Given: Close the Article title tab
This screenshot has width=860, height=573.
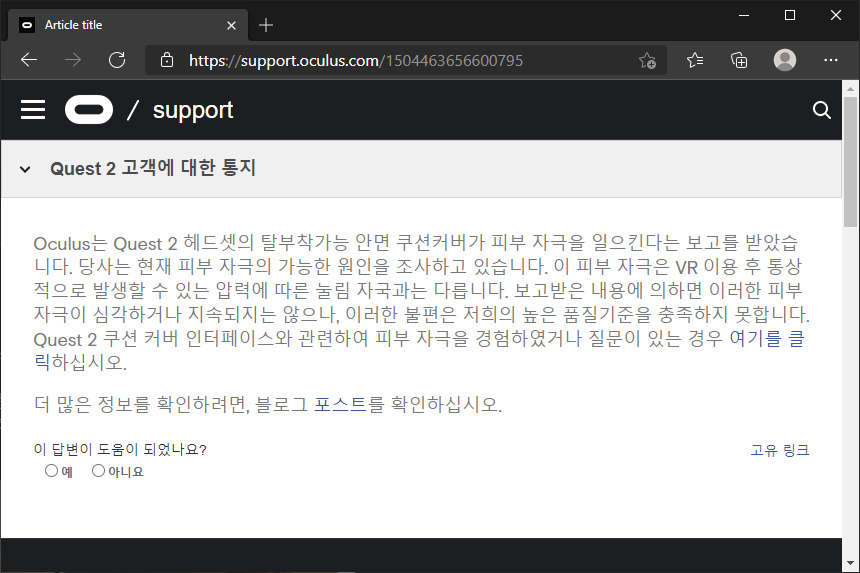Looking at the screenshot, I should pos(231,25).
